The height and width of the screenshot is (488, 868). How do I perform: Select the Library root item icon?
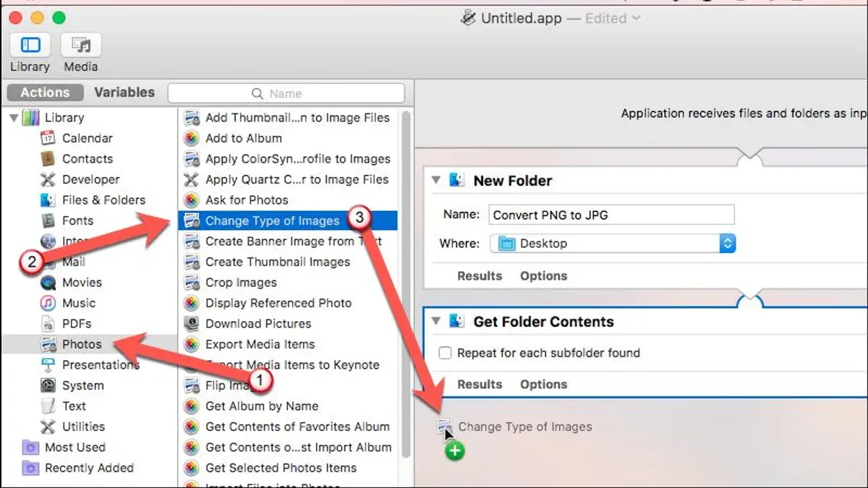click(x=31, y=118)
